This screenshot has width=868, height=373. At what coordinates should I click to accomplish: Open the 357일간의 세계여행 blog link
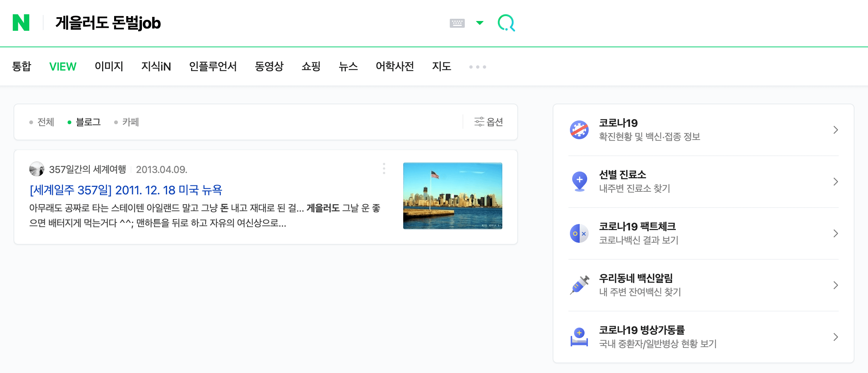pyautogui.click(x=87, y=170)
